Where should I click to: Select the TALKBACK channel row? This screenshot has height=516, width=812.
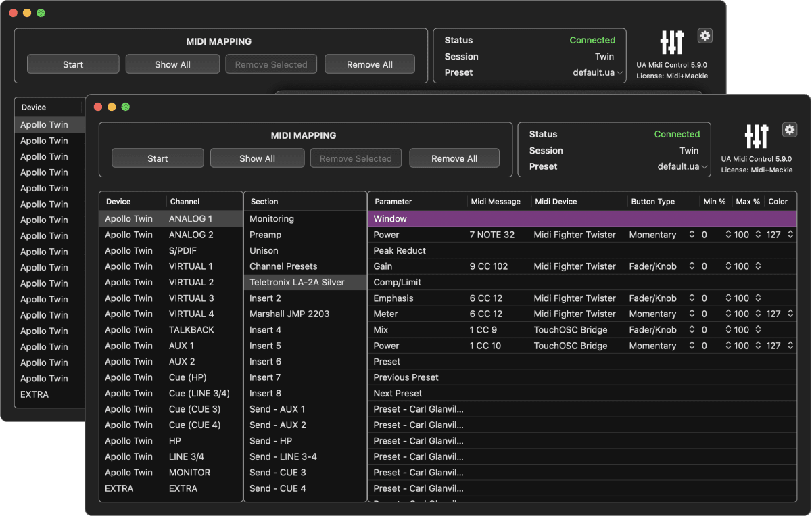[x=170, y=330]
